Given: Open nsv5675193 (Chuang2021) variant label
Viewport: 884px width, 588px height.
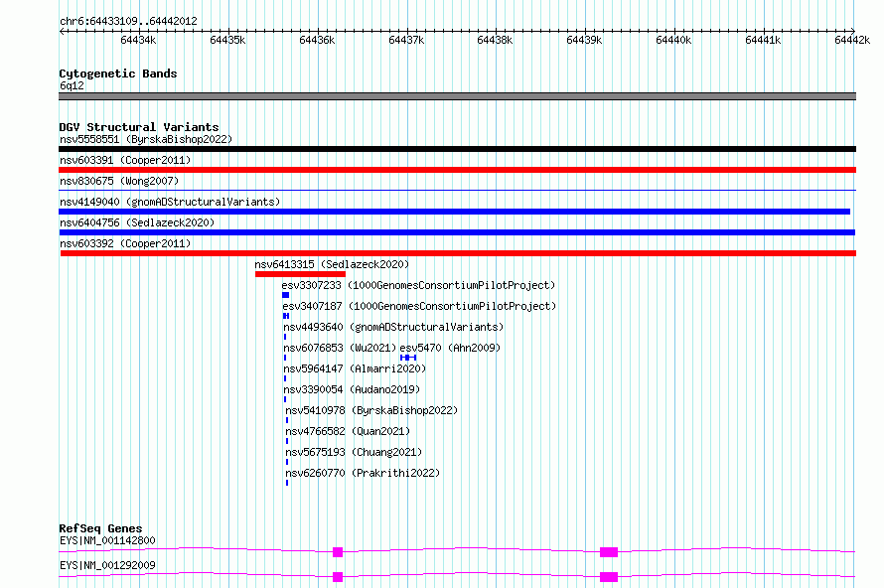Looking at the screenshot, I should pyautogui.click(x=354, y=452).
